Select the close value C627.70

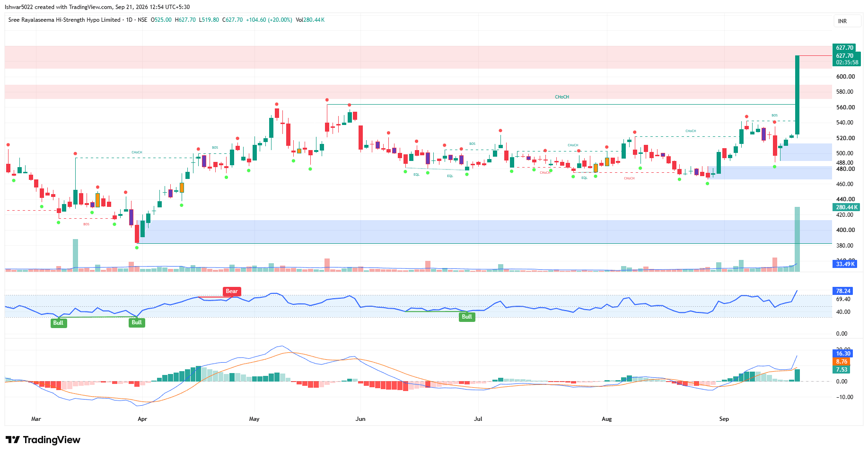232,20
